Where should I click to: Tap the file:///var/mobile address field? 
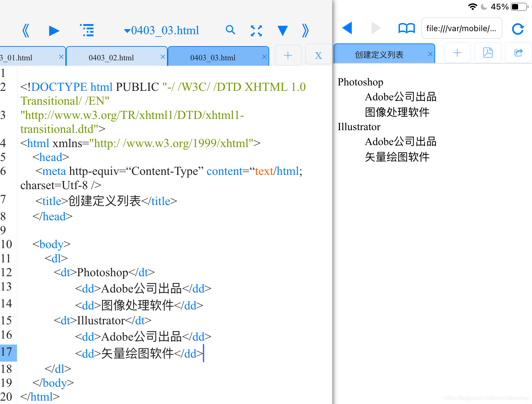click(462, 28)
